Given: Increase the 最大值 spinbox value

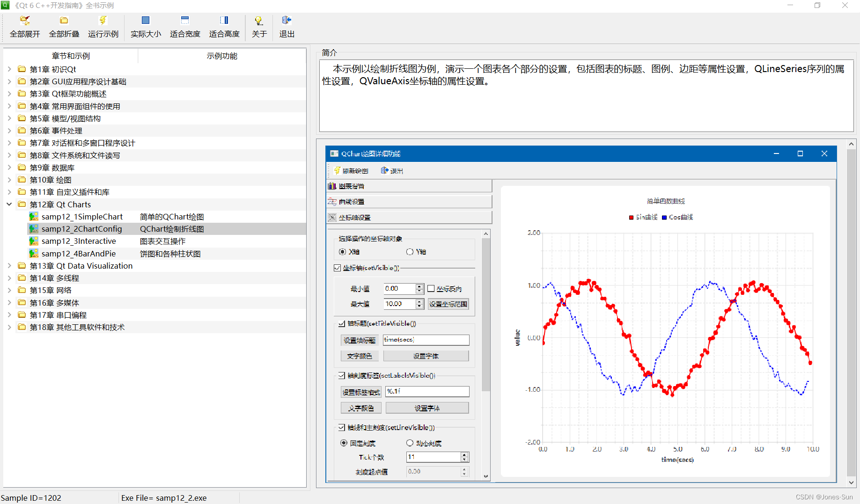Looking at the screenshot, I should [x=419, y=301].
